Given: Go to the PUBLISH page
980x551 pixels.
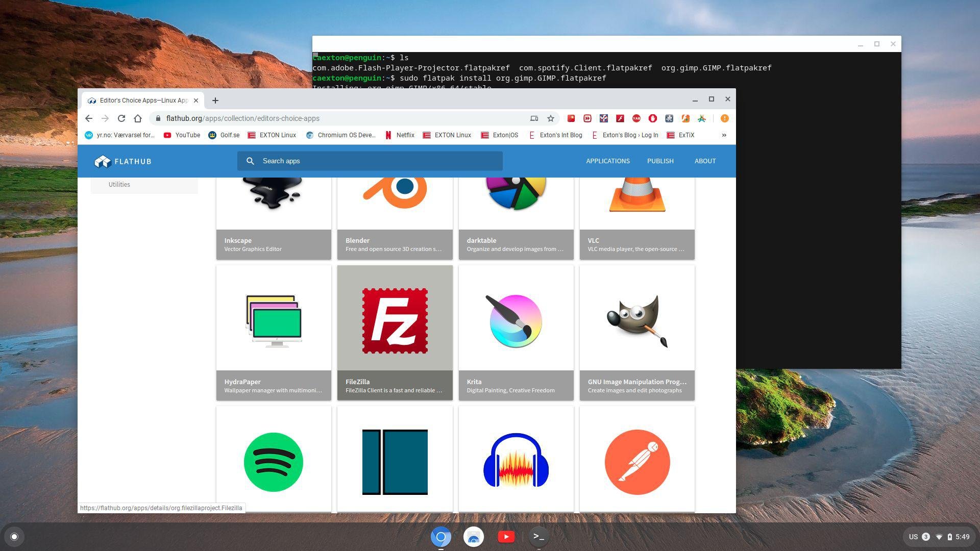Looking at the screenshot, I should click(660, 161).
